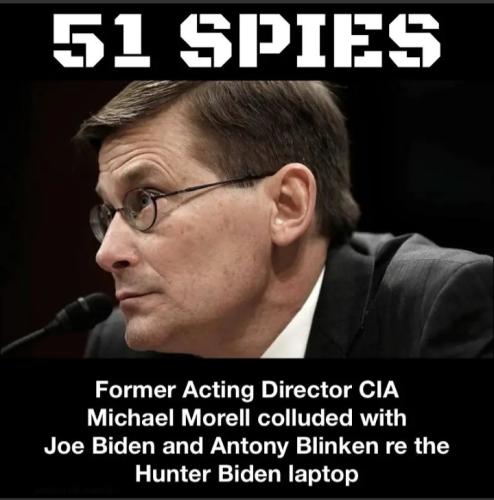Click the man's nose in the photo
494x500 pixels.
tap(112, 248)
